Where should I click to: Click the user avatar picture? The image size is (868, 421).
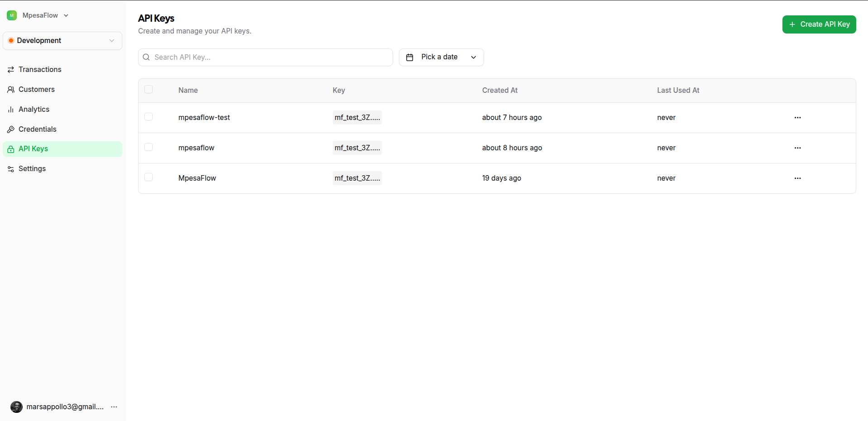[16, 407]
